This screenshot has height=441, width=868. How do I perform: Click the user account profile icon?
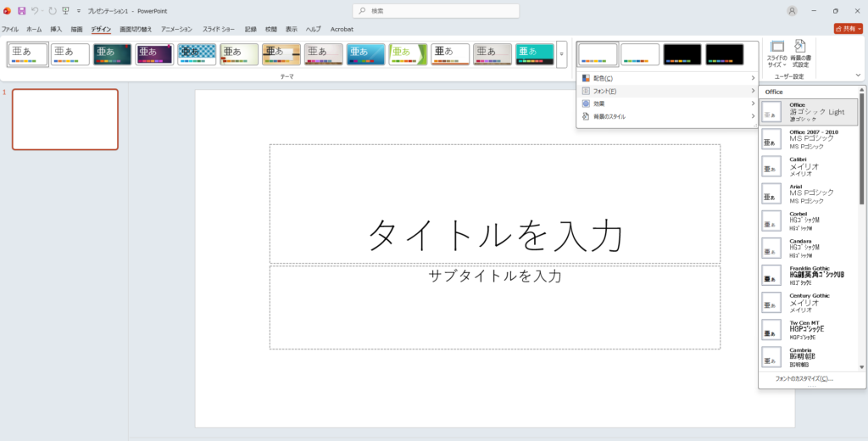(x=792, y=11)
